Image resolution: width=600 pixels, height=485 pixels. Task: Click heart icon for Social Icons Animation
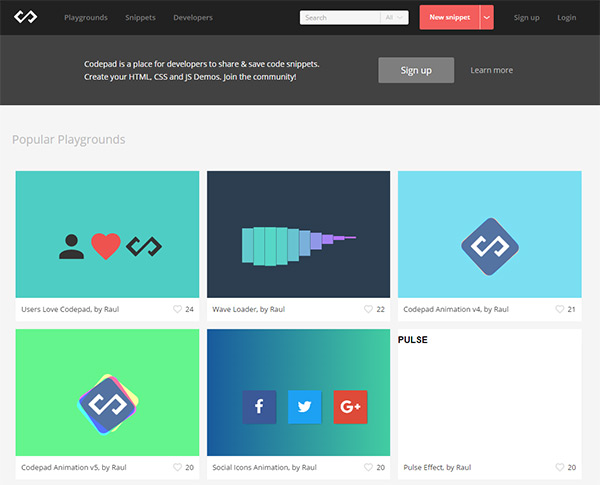(x=368, y=467)
